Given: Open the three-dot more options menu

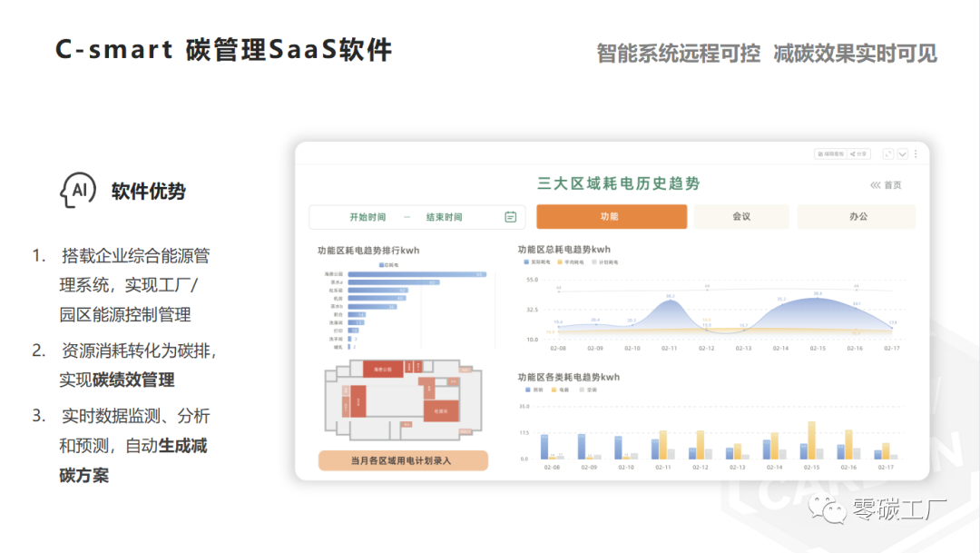Looking at the screenshot, I should point(916,153).
